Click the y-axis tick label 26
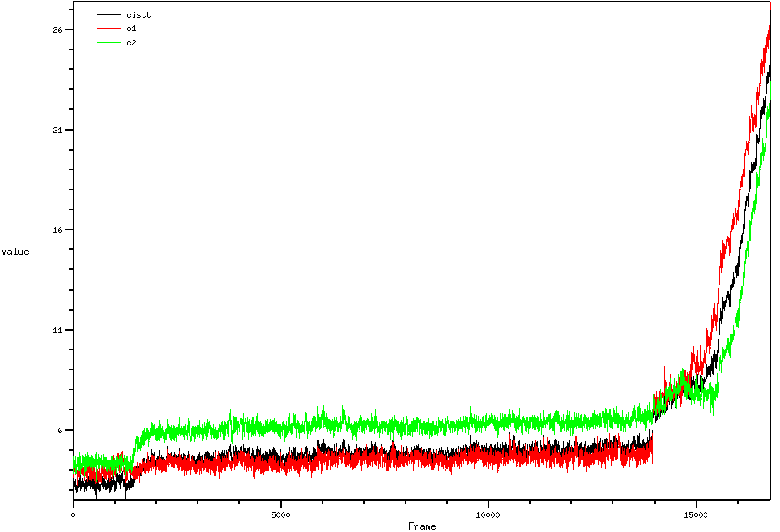Screen dimensions: 780x532 (x=57, y=29)
